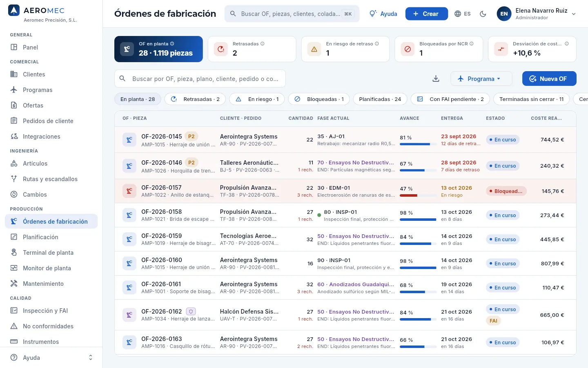Click the FAI tag on OF-2026-0162
588x368 pixels.
[x=493, y=321]
